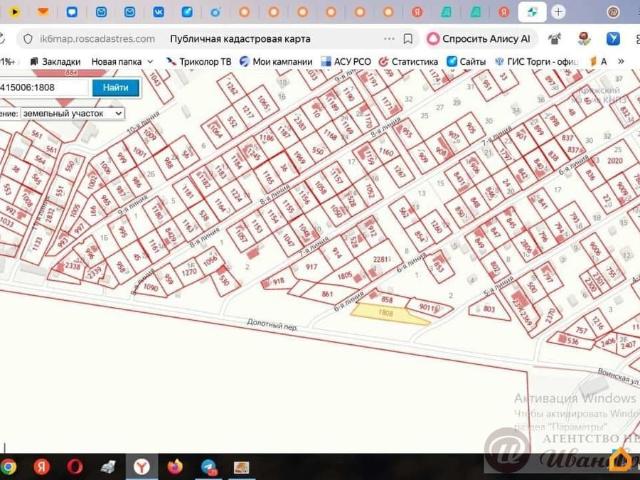The image size is (640, 480).
Task: Open the yellow play-icon tab
Action: point(15,12)
